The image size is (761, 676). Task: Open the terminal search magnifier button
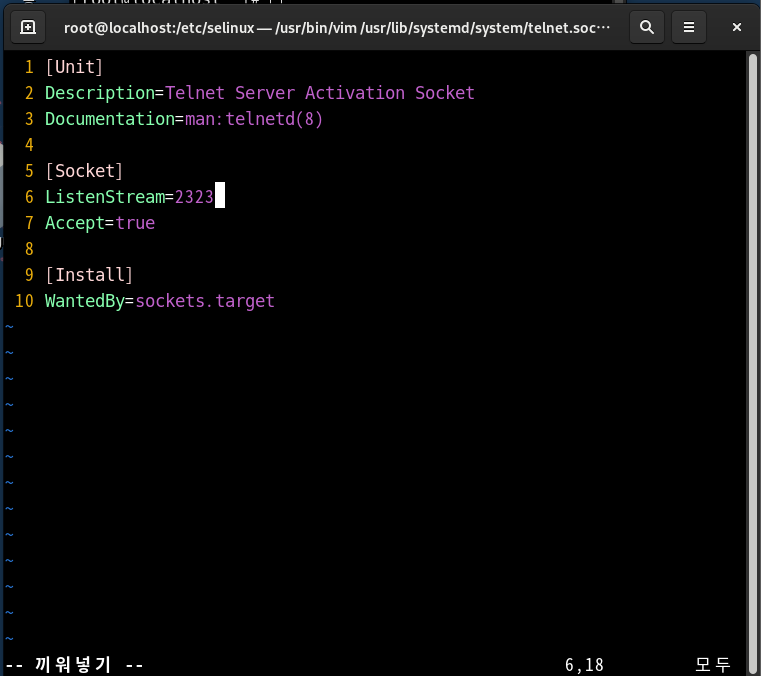pyautogui.click(x=646, y=27)
